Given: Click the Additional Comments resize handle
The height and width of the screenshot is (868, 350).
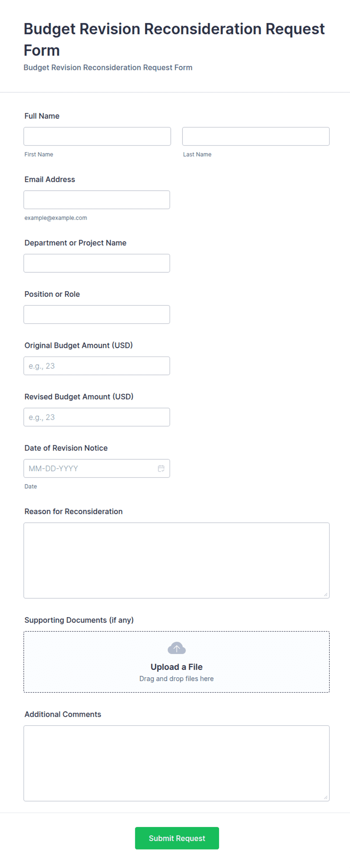Looking at the screenshot, I should pyautogui.click(x=326, y=797).
